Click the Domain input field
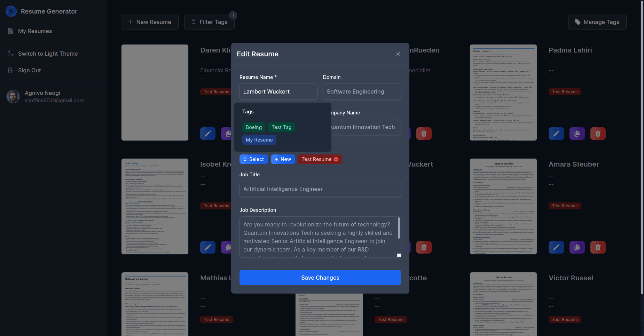This screenshot has width=644, height=336. click(362, 91)
